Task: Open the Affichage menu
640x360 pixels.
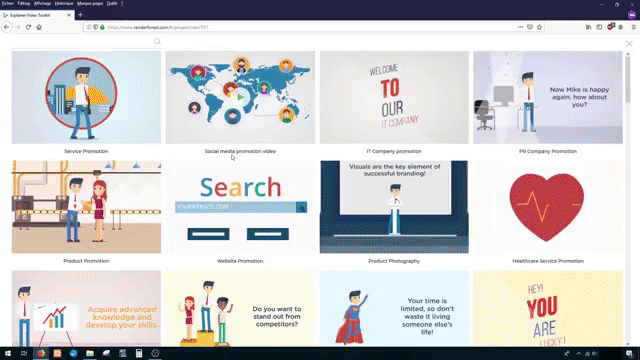Action: 42,3
